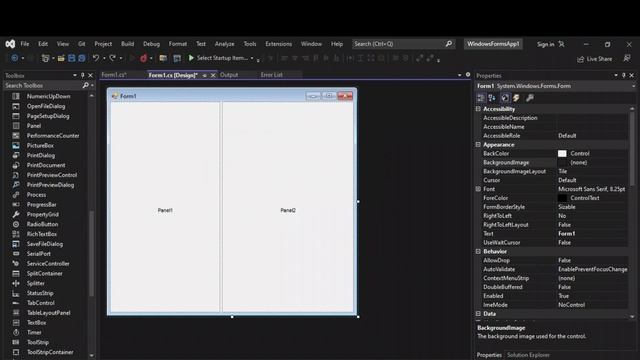This screenshot has height=360, width=640.
Task: Show properties in Categorized view
Action: pos(481,98)
